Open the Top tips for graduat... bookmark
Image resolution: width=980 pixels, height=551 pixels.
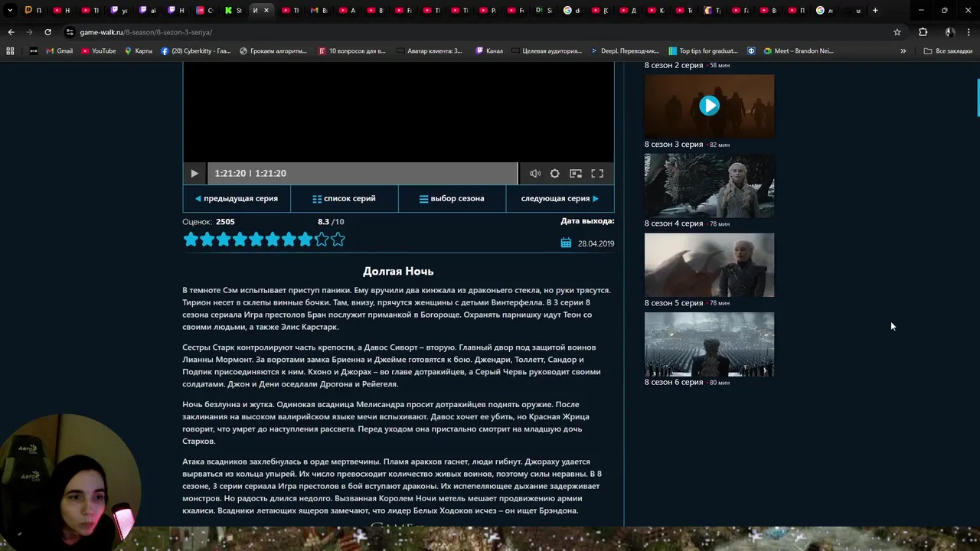tap(703, 51)
